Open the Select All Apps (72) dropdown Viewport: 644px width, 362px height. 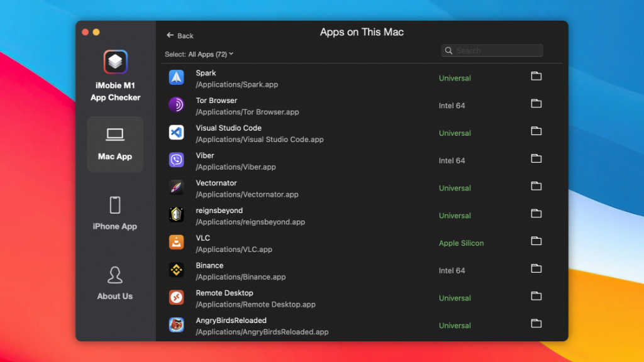point(199,54)
